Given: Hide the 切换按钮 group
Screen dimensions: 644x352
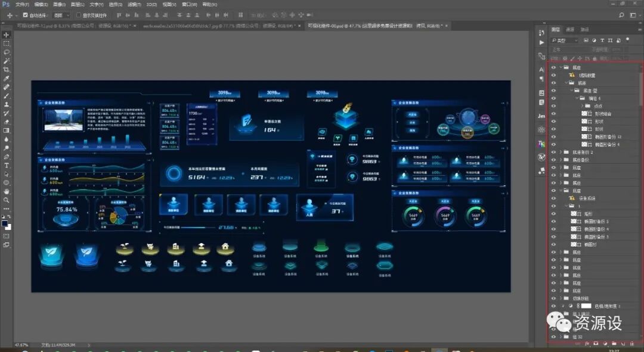Looking at the screenshot, I should pyautogui.click(x=553, y=298).
